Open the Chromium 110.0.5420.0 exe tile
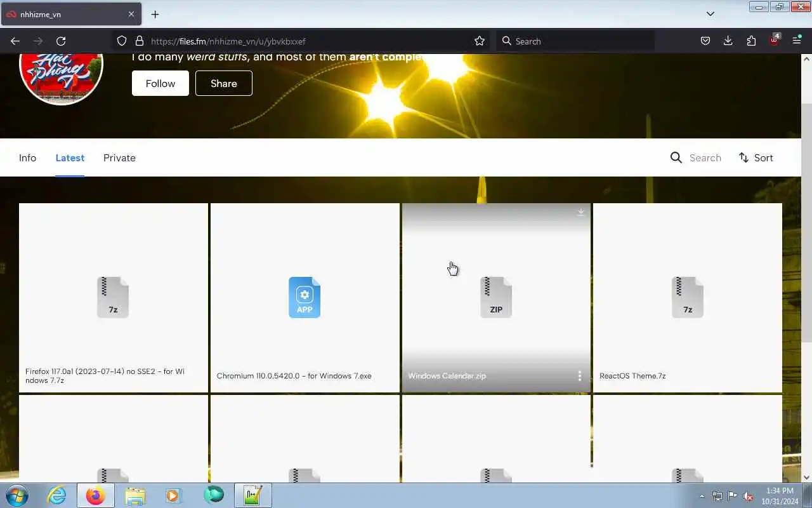 (x=305, y=297)
